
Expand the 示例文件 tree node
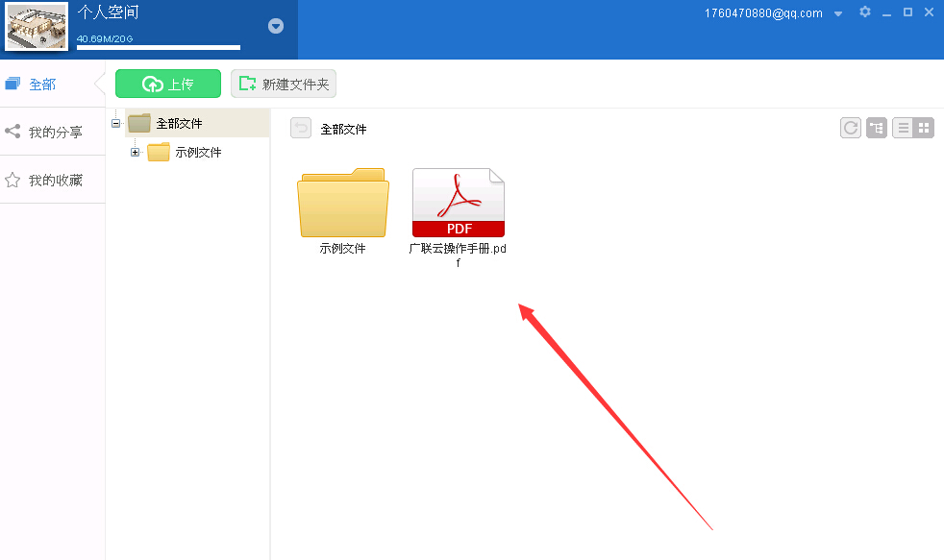click(x=135, y=152)
